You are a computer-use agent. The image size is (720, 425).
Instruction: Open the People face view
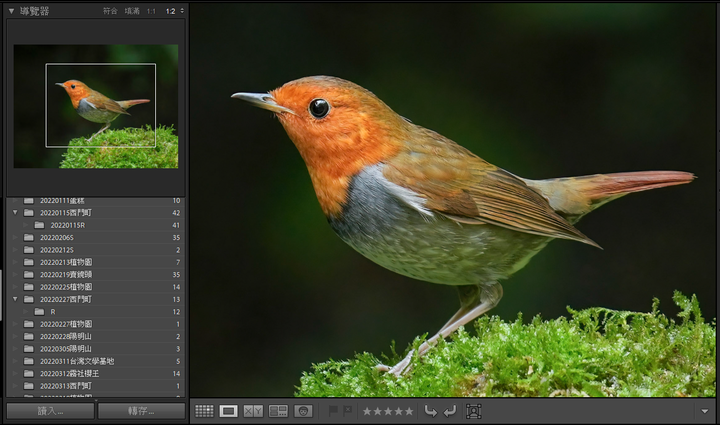[x=303, y=411]
